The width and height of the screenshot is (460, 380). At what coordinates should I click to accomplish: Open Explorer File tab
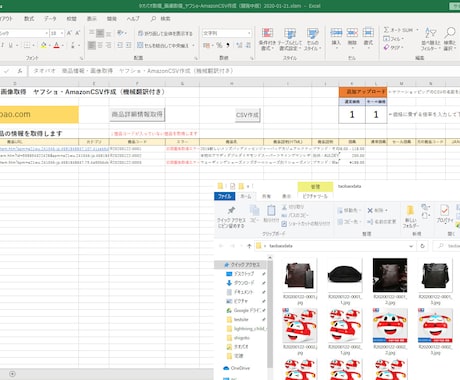tap(225, 196)
